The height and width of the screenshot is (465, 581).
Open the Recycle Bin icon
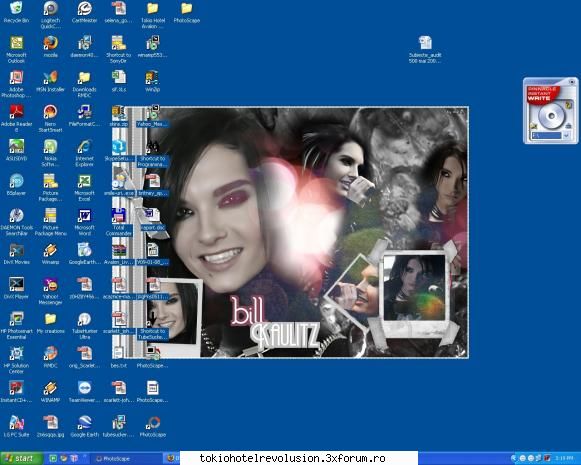tap(16, 12)
